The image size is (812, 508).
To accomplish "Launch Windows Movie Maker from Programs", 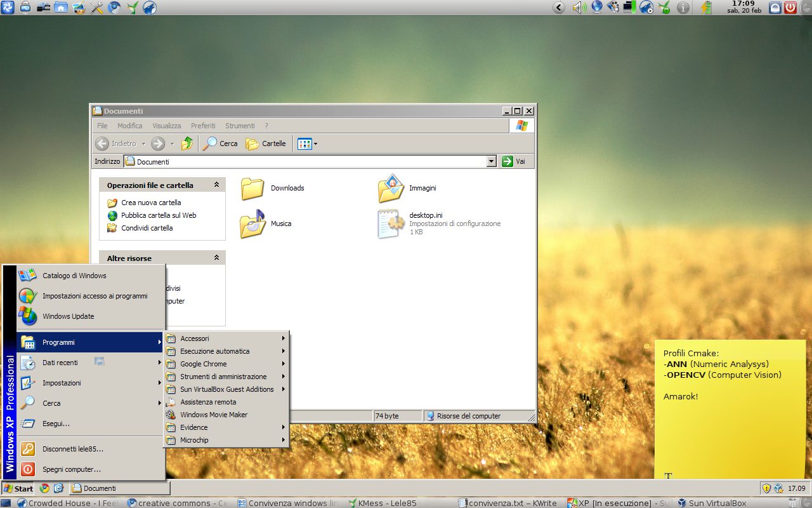I will [214, 415].
